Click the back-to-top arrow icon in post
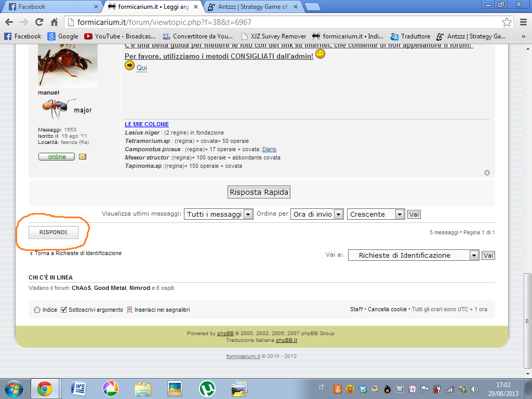The width and height of the screenshot is (532, 399). point(487,173)
